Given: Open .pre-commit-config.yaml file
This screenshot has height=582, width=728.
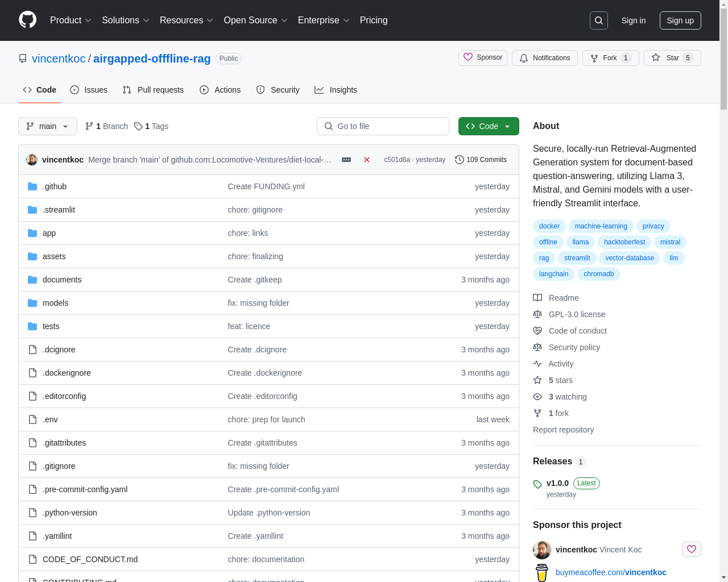Looking at the screenshot, I should click(85, 489).
